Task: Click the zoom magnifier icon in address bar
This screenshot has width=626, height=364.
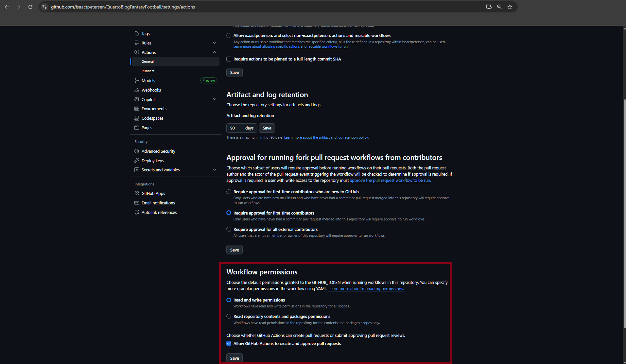Action: point(499,7)
